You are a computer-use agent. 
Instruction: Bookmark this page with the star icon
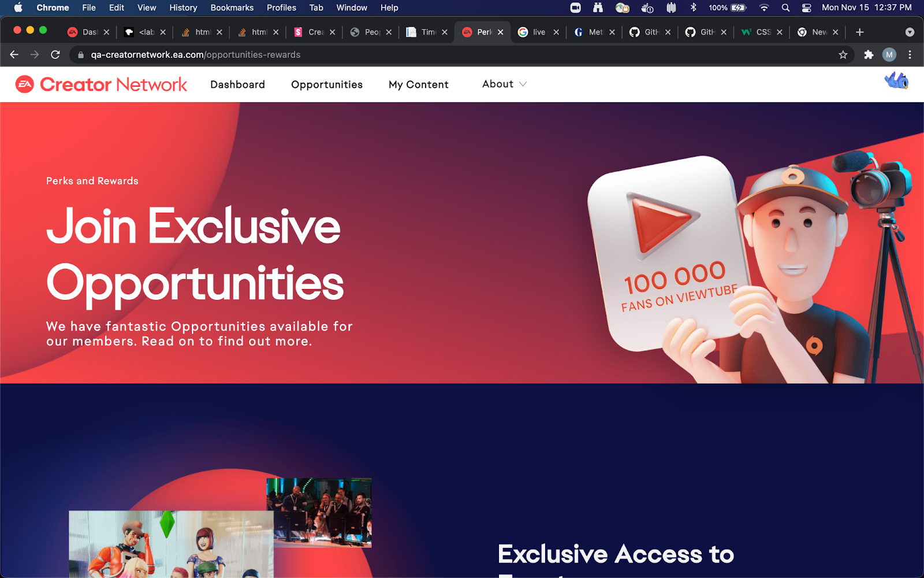843,55
